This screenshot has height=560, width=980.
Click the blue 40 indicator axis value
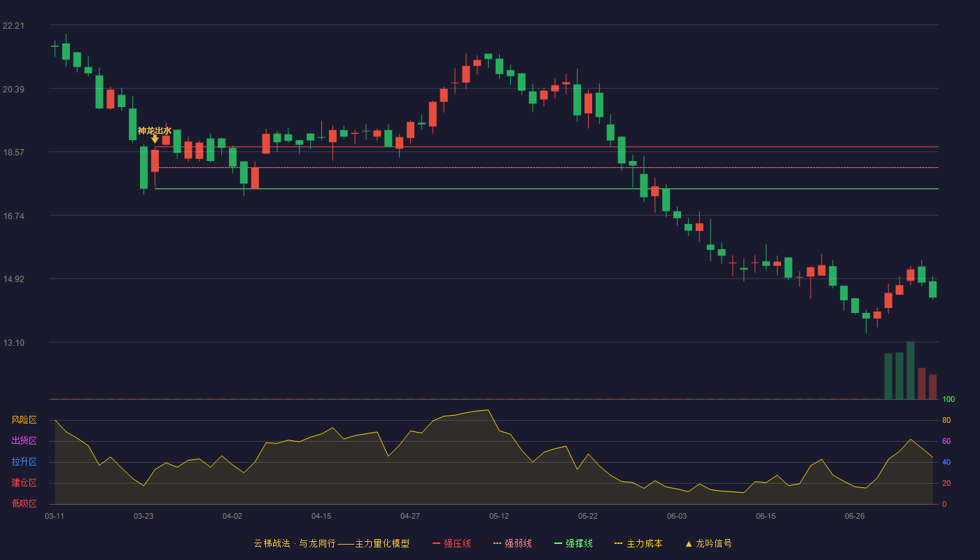coord(946,462)
